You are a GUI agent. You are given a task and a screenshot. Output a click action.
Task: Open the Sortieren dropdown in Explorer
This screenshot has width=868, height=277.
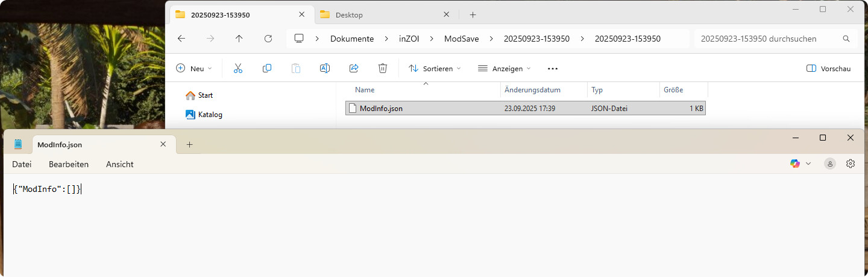click(434, 69)
